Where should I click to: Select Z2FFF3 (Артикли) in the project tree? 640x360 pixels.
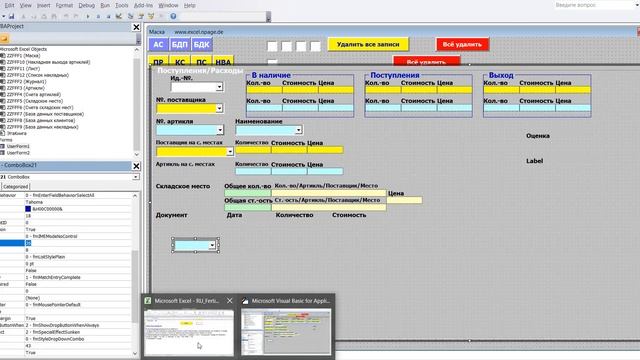(x=26, y=88)
